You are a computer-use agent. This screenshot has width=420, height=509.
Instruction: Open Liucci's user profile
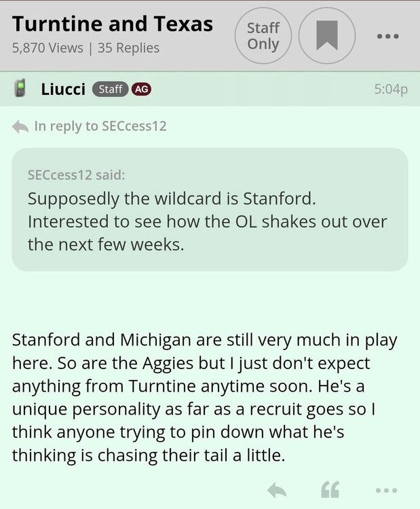63,90
